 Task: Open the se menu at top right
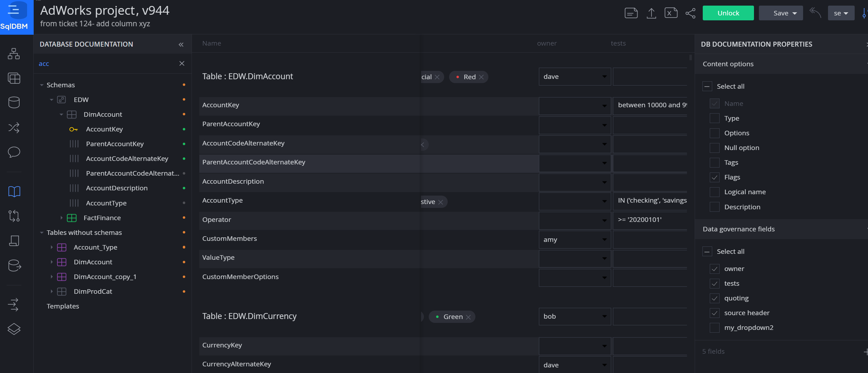841,13
